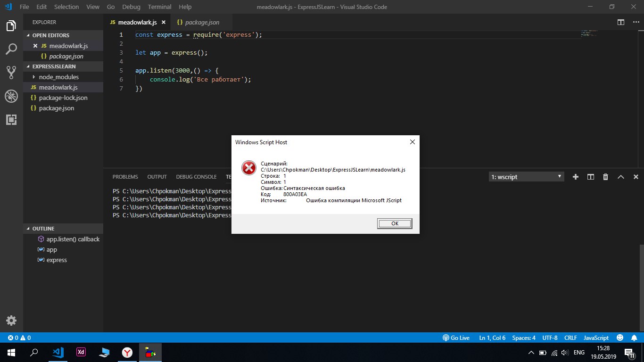Click Ln 1, Col 6 cursor position
Screen dimensions: 644x362
coord(492,338)
